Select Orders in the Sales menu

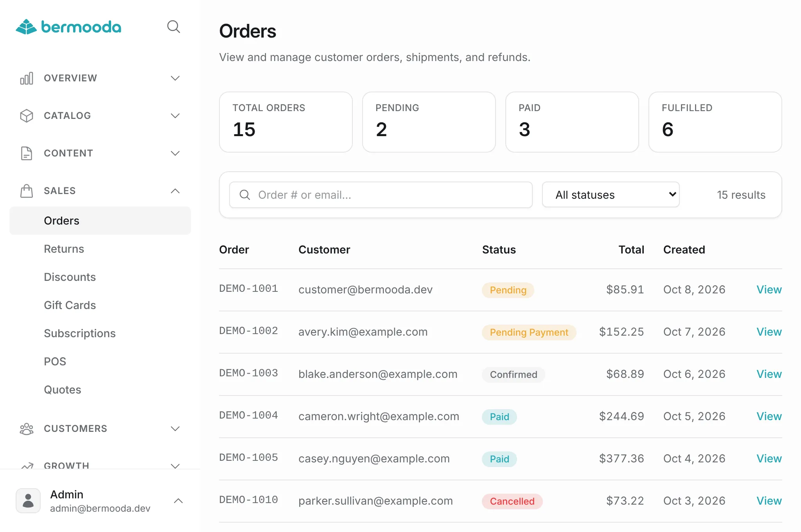click(x=100, y=221)
